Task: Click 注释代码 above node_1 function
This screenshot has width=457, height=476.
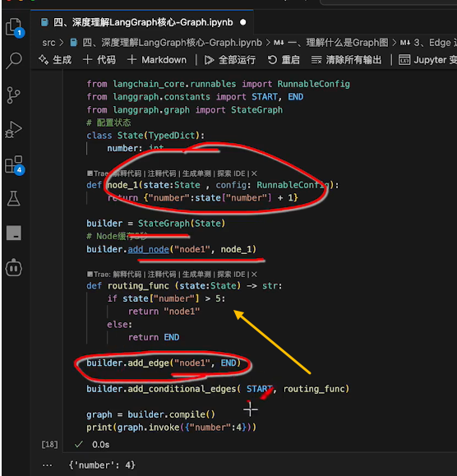Action: point(162,173)
